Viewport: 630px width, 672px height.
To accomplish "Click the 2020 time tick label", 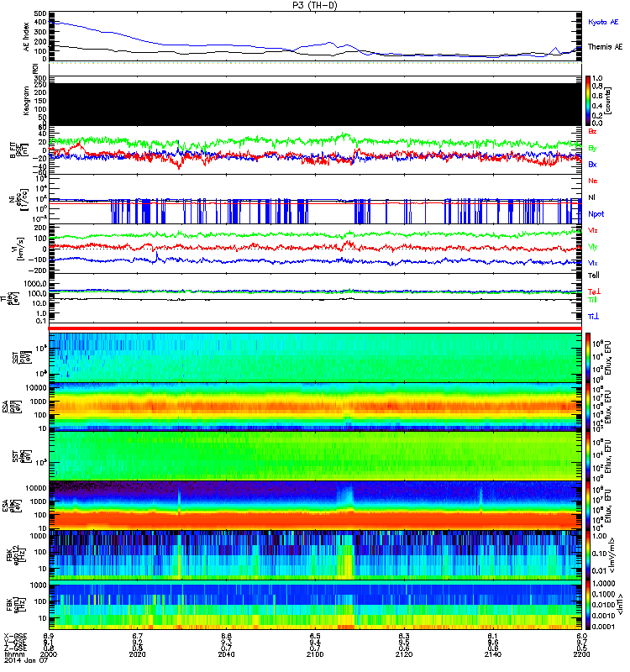I will click(x=137, y=654).
